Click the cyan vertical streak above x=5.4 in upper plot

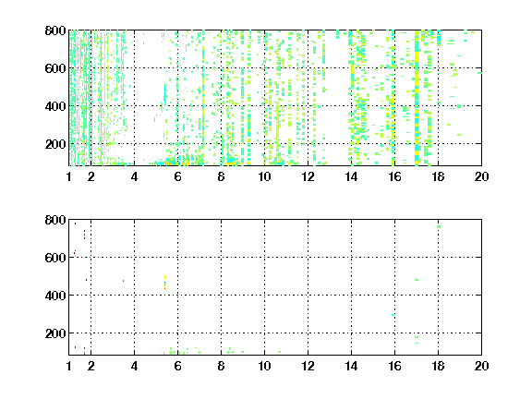point(165,93)
